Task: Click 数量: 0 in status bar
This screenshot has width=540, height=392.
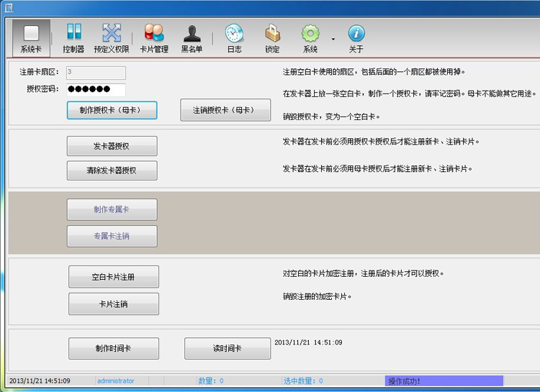Action: click(x=211, y=381)
